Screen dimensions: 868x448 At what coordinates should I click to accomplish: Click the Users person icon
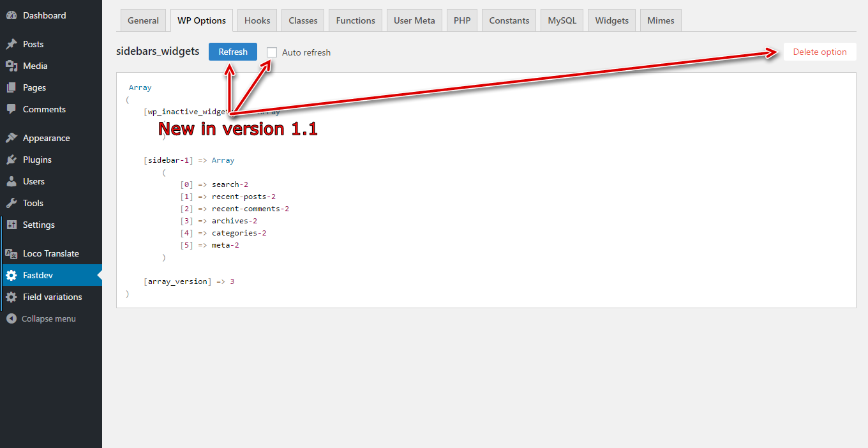(11, 181)
